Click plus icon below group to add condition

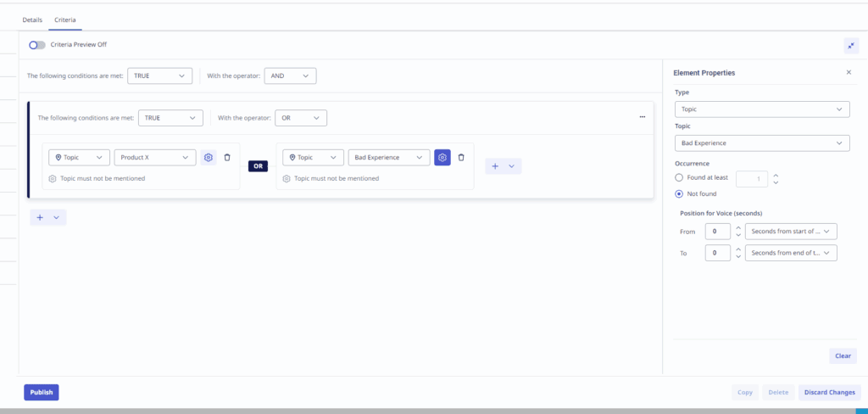(41, 217)
